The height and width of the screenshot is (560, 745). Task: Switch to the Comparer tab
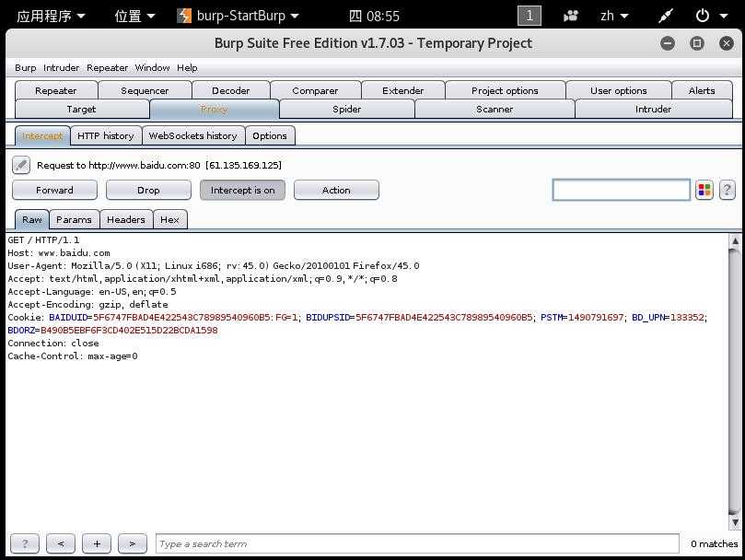pyautogui.click(x=315, y=90)
